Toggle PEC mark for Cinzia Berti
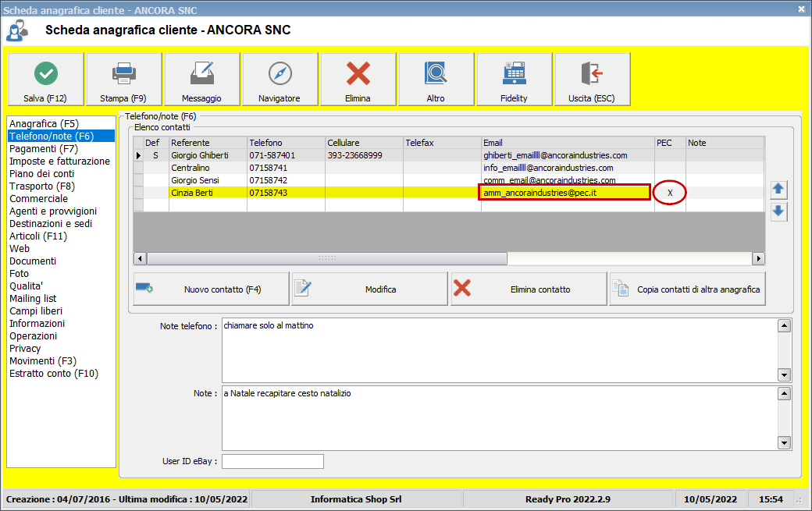 coord(670,193)
